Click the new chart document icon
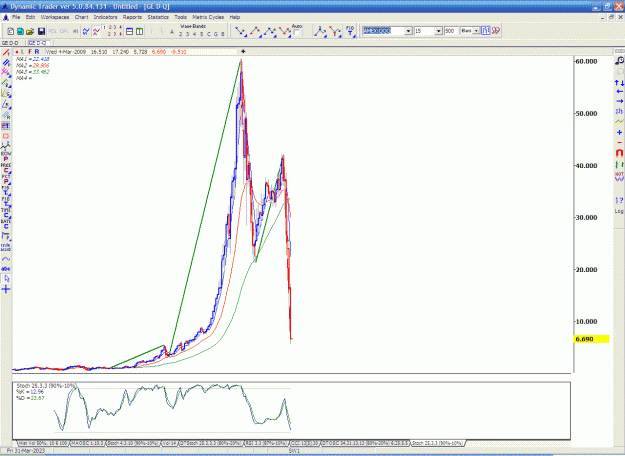Viewport: 625px width, 456px height. (11, 31)
